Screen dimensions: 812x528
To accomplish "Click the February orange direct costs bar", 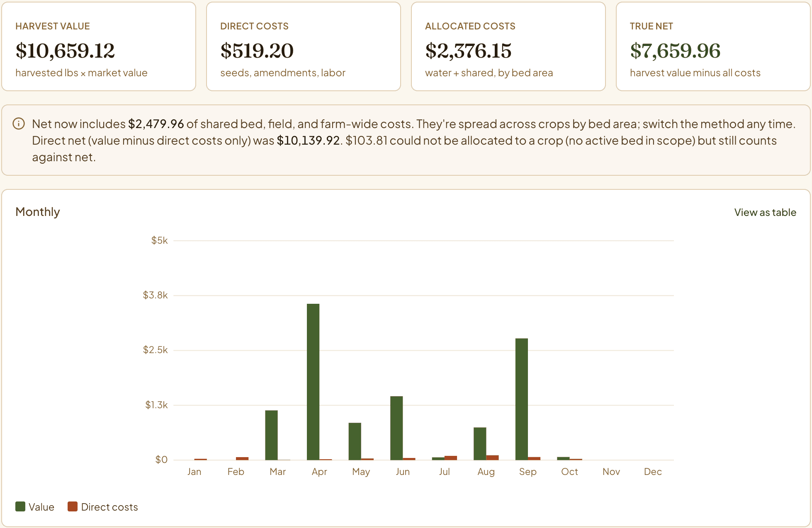I will tap(242, 458).
